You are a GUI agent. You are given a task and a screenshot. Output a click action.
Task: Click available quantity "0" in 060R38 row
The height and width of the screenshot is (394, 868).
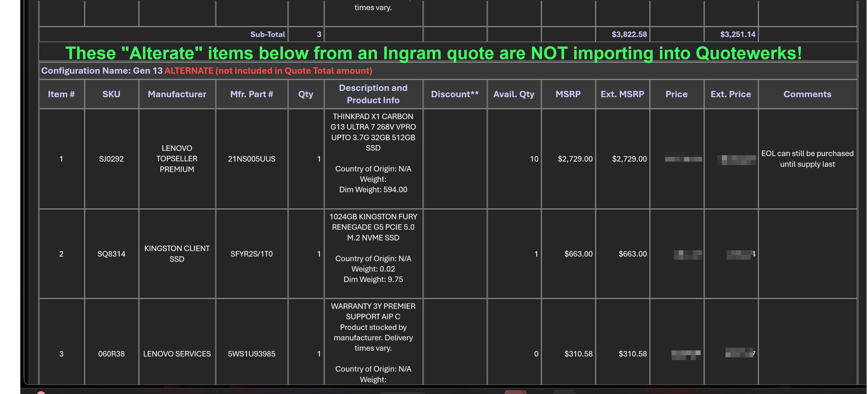[x=536, y=353]
